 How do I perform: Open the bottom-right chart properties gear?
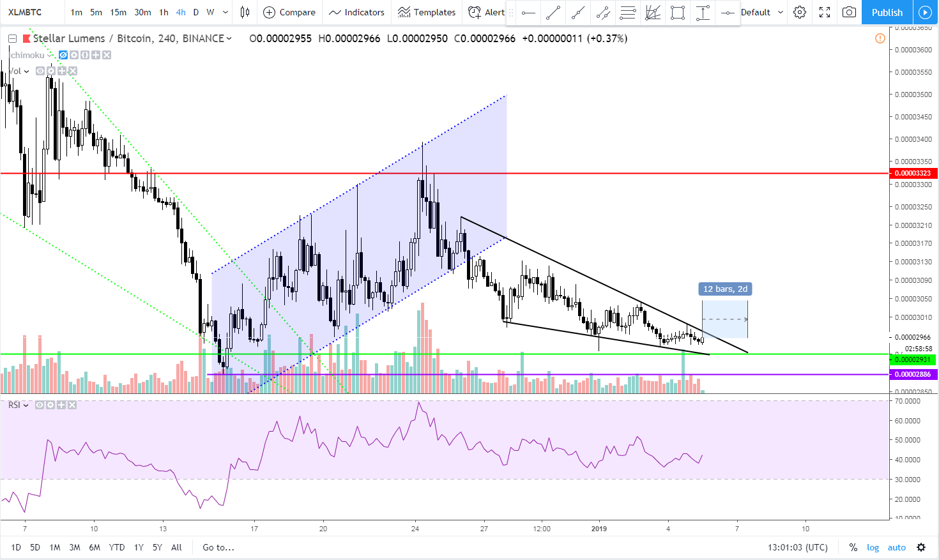921,547
